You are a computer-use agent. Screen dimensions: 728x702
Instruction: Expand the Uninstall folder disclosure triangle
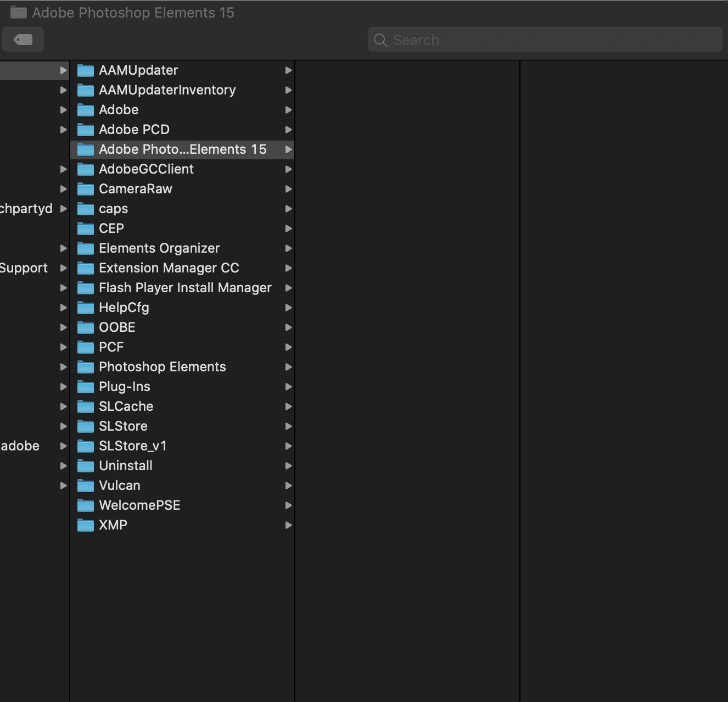(x=289, y=465)
